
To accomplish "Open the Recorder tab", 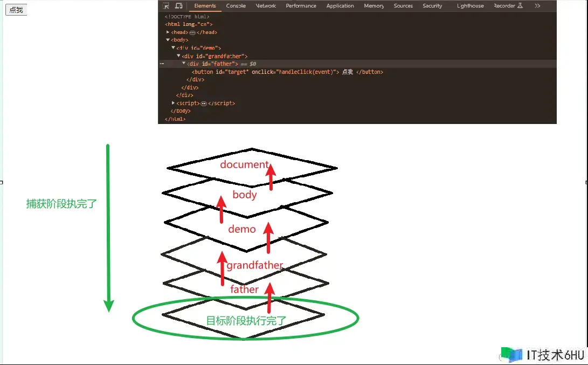I will [x=508, y=5].
